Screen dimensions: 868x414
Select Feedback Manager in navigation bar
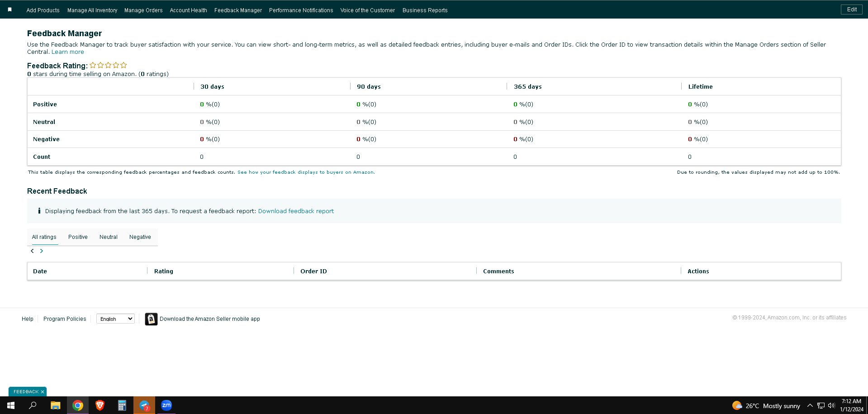click(238, 10)
